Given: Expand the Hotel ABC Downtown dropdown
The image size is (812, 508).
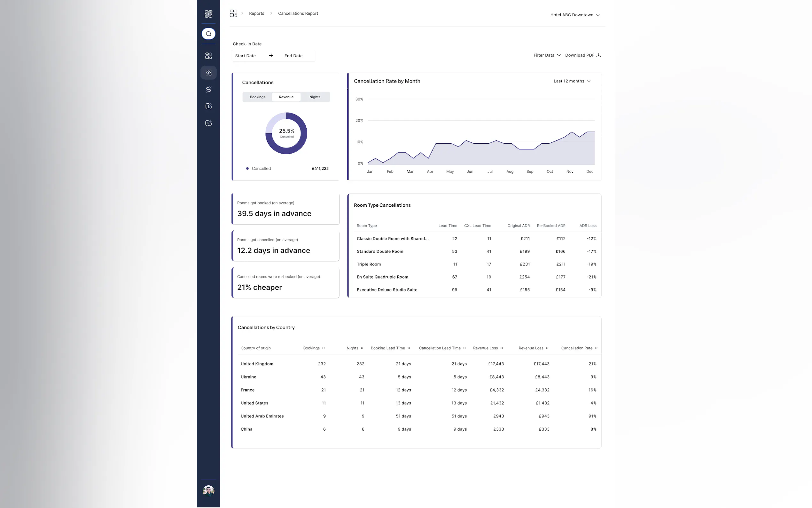Looking at the screenshot, I should tap(575, 15).
